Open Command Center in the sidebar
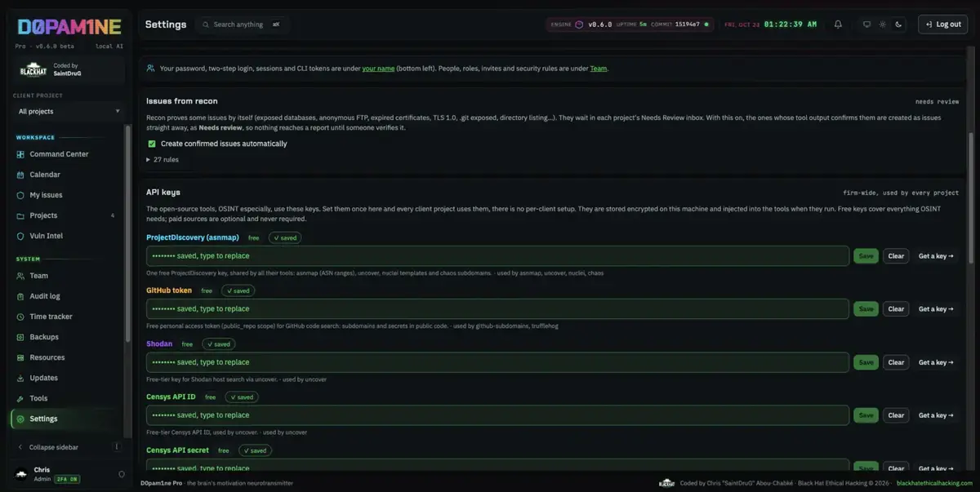The width and height of the screenshot is (980, 492). (65, 154)
